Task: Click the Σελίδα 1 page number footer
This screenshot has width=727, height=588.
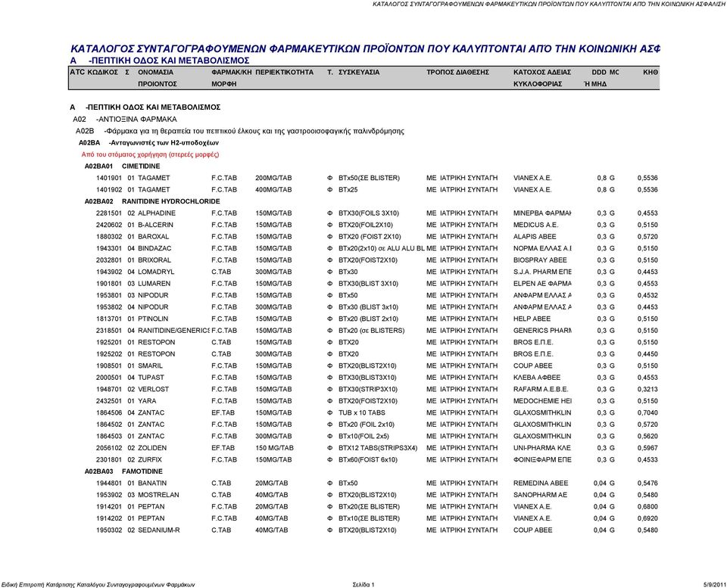Action: click(x=363, y=585)
